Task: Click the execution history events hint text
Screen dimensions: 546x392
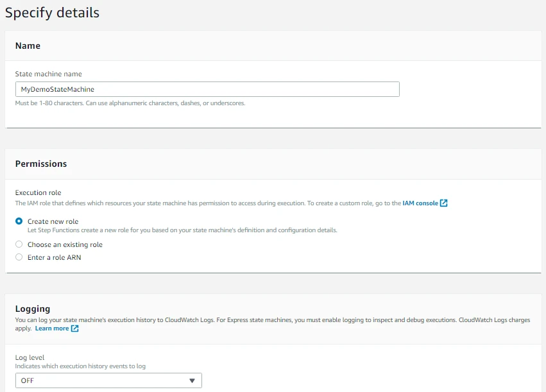Action: (80, 366)
